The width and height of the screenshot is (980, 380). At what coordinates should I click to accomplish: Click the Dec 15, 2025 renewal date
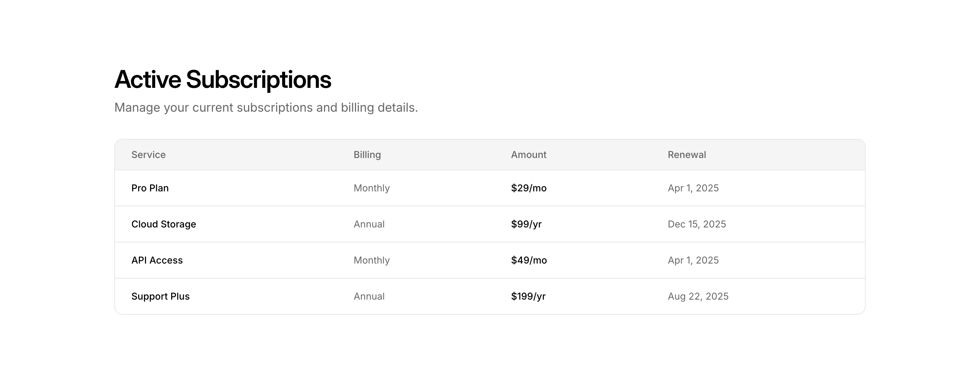pyautogui.click(x=697, y=224)
